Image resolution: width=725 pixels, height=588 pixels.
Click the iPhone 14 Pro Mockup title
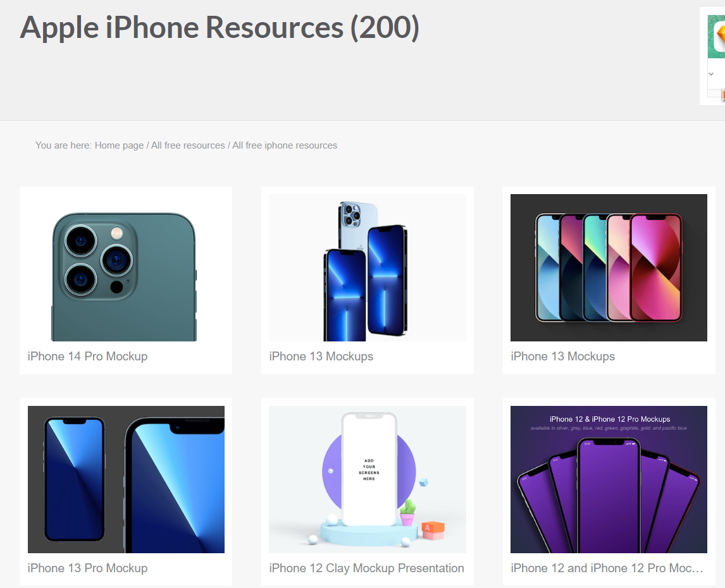pos(87,357)
